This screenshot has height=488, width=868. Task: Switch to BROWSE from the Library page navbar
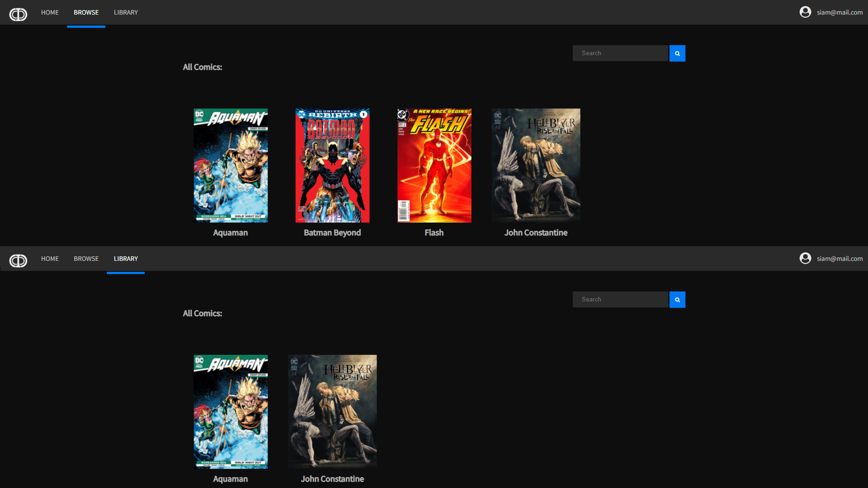(86, 259)
